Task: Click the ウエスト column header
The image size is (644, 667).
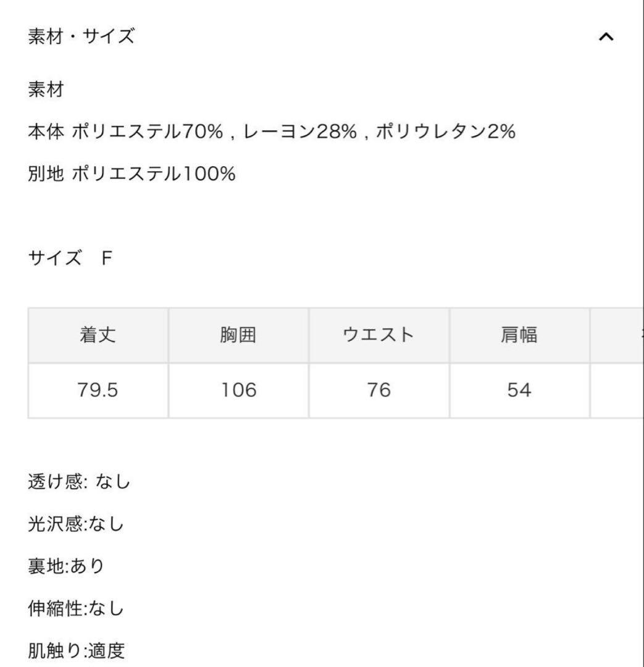Action: pos(378,335)
